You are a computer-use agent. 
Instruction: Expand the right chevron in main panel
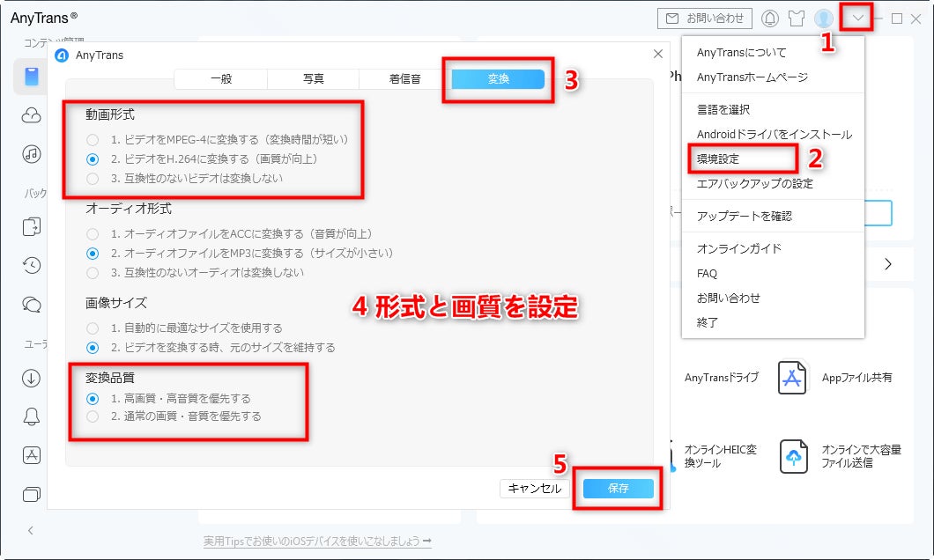point(887,263)
